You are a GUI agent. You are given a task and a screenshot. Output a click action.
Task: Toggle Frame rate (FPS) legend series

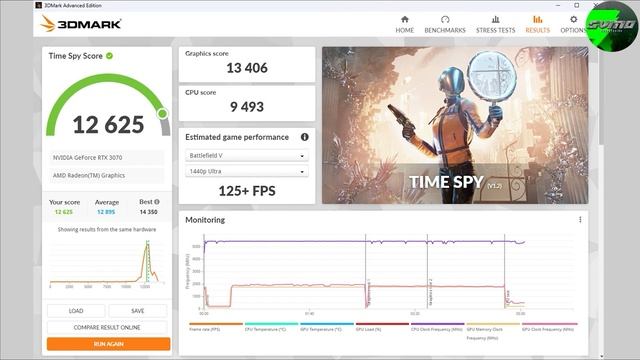216,327
